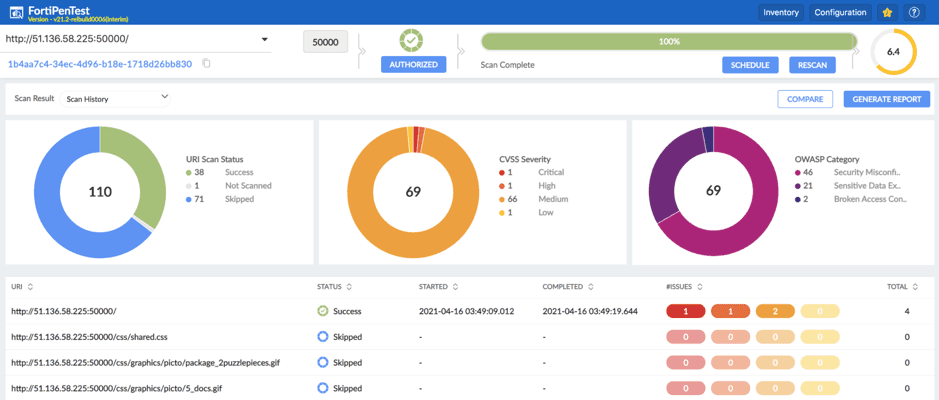Toggle sorting on the STATUS column
The height and width of the screenshot is (400, 939).
pos(349,287)
